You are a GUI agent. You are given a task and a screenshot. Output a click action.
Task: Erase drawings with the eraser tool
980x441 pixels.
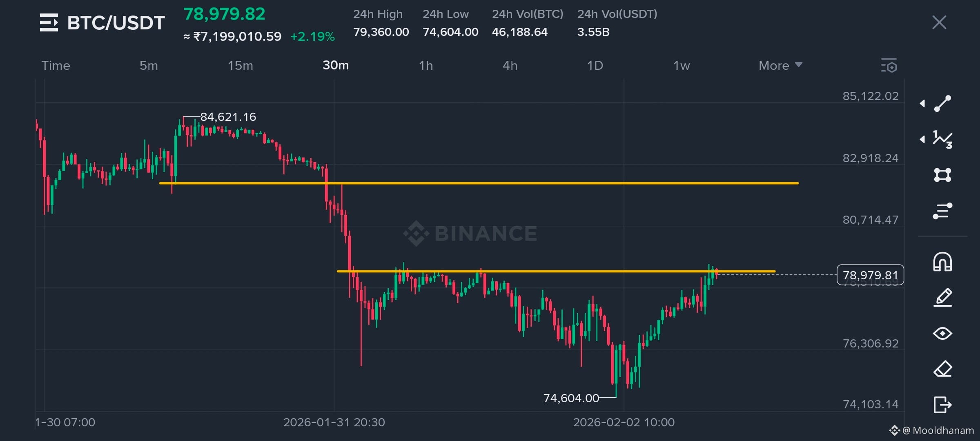943,369
